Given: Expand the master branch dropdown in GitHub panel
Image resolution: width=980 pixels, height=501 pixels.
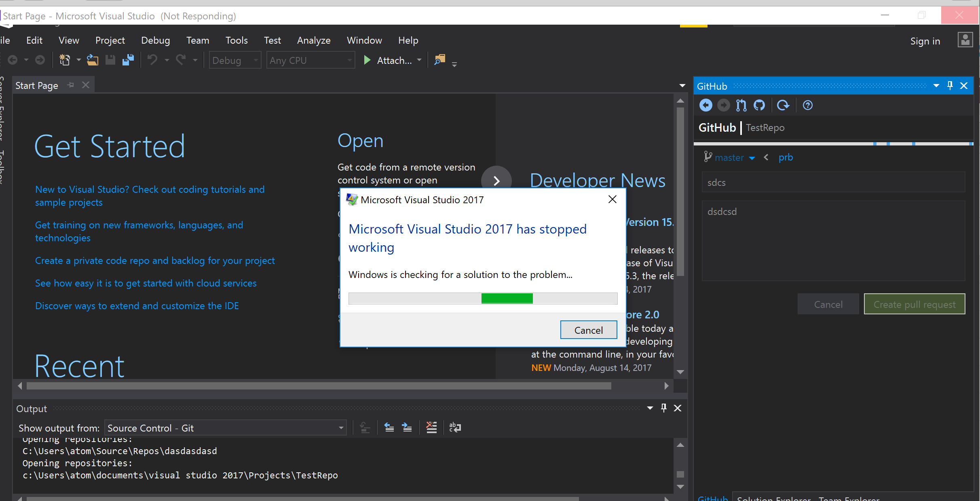Looking at the screenshot, I should point(752,158).
